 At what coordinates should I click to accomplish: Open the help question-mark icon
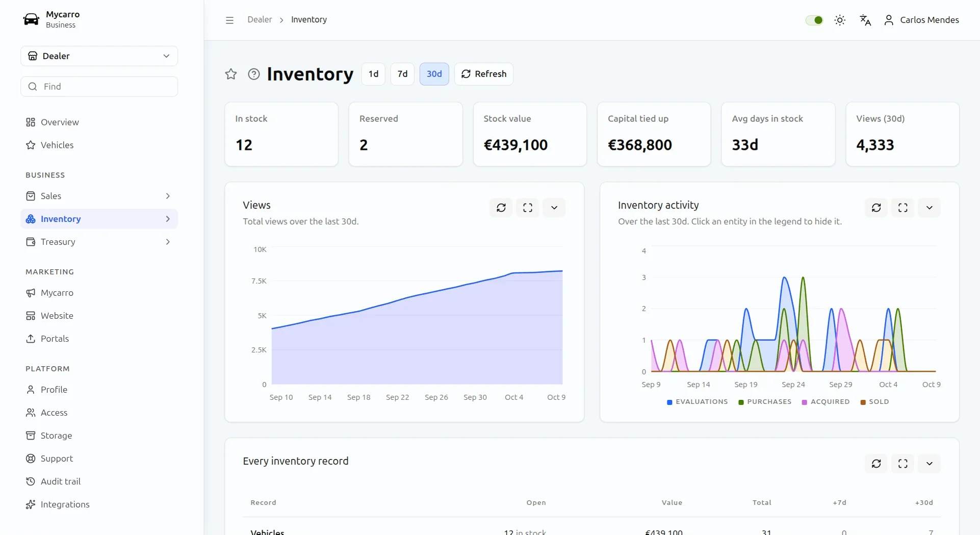click(253, 74)
